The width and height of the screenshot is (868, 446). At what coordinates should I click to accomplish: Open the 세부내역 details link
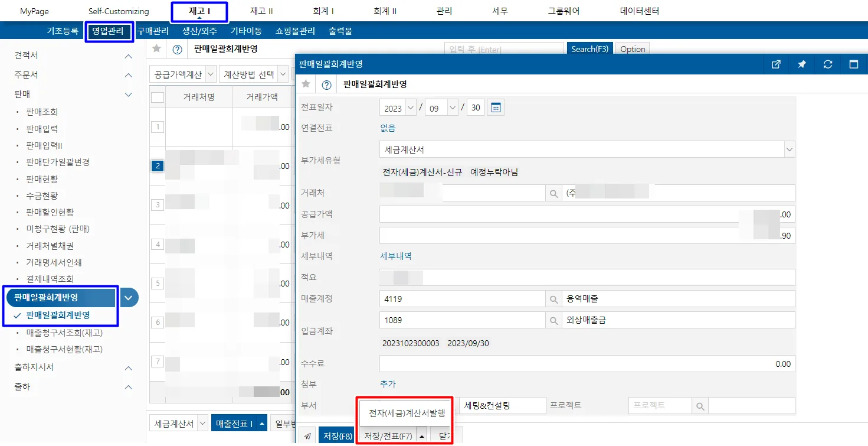(x=396, y=256)
